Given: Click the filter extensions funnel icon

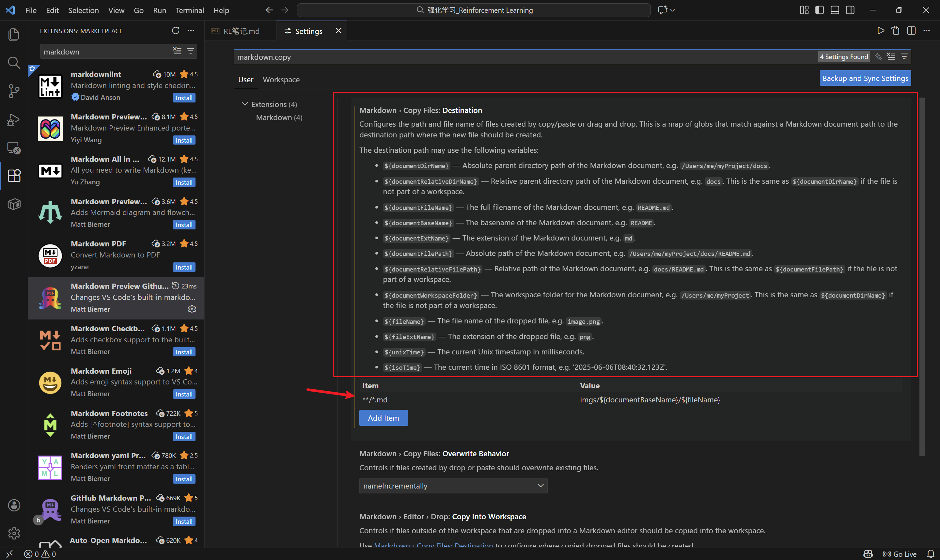Looking at the screenshot, I should click(x=191, y=51).
